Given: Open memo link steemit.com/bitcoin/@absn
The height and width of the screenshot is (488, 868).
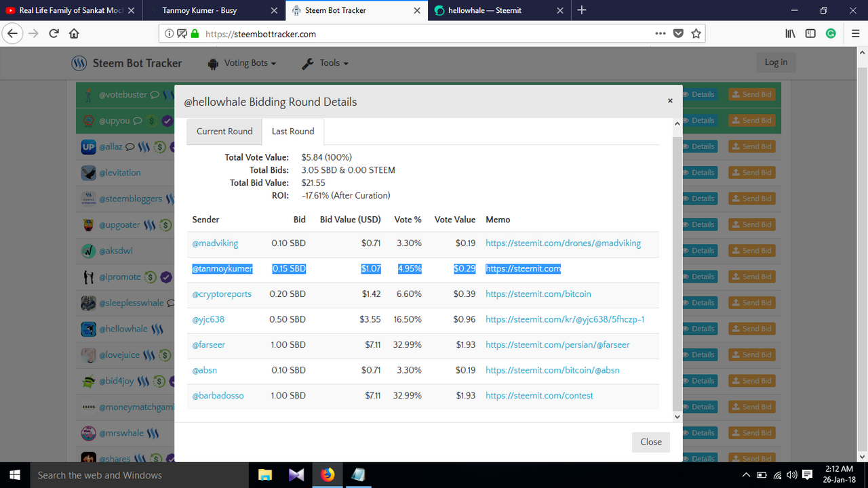Looking at the screenshot, I should point(553,370).
